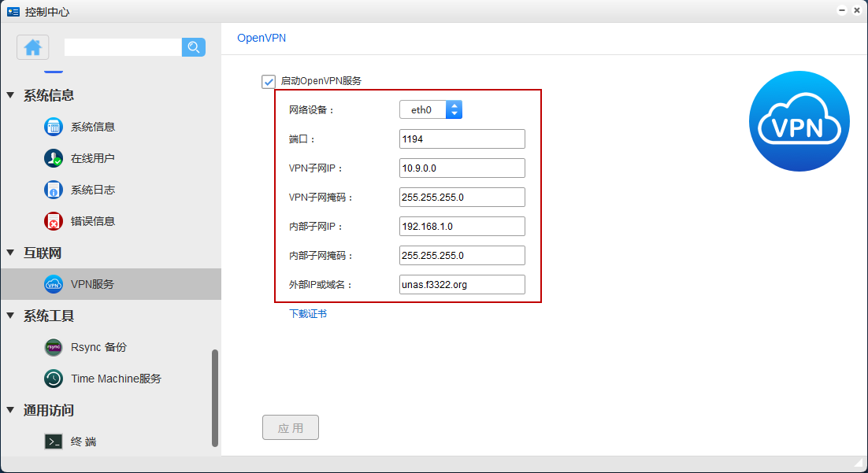Collapse the 系统工具 section
868x473 pixels.
click(10, 316)
